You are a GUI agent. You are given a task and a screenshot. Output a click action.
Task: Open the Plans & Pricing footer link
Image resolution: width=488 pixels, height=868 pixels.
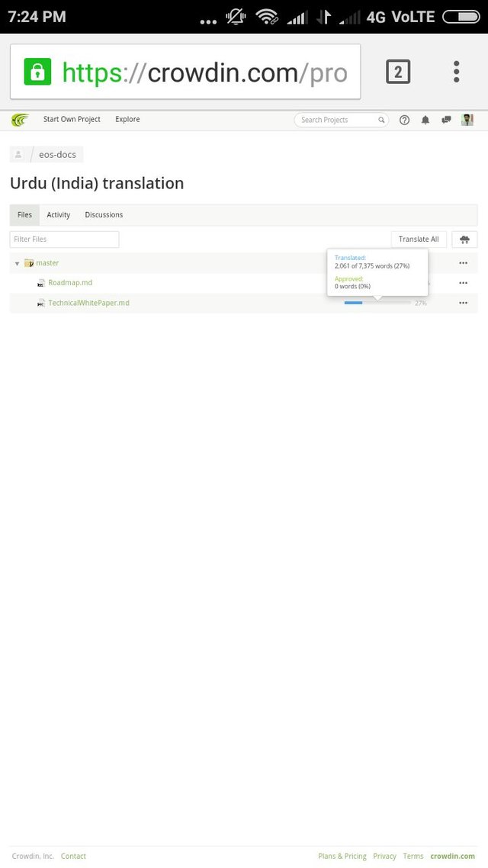pyautogui.click(x=342, y=856)
